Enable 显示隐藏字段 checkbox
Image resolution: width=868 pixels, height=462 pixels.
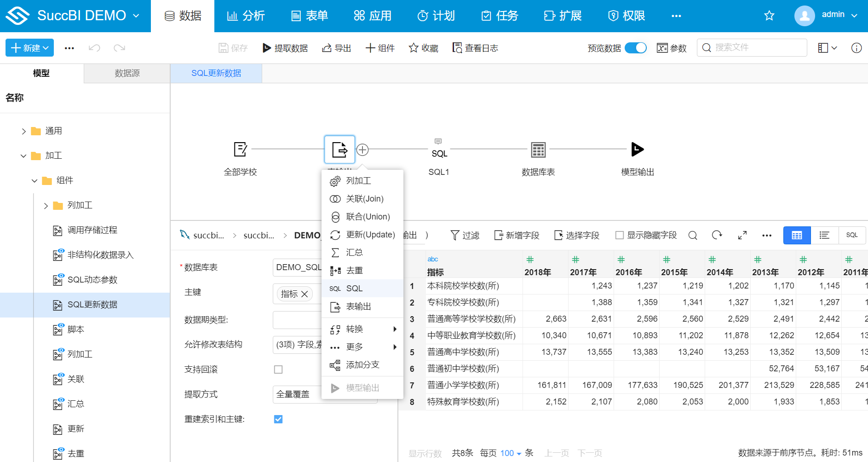(620, 235)
